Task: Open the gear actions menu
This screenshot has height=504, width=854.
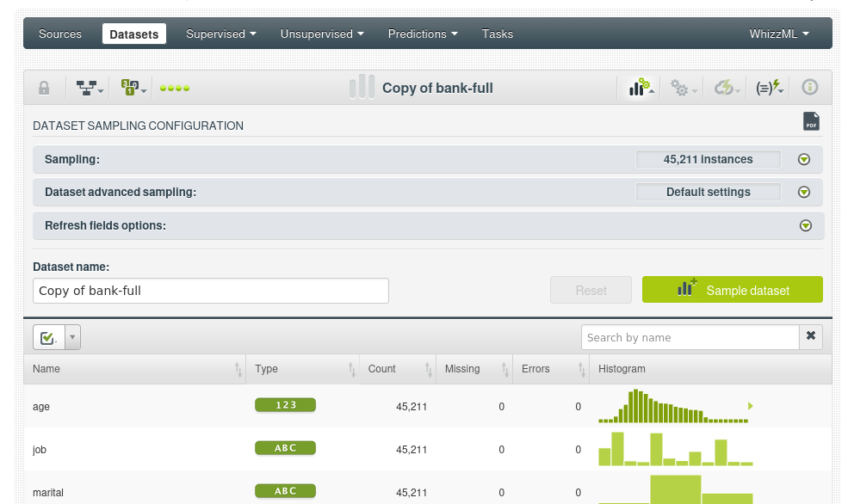Action: click(683, 88)
